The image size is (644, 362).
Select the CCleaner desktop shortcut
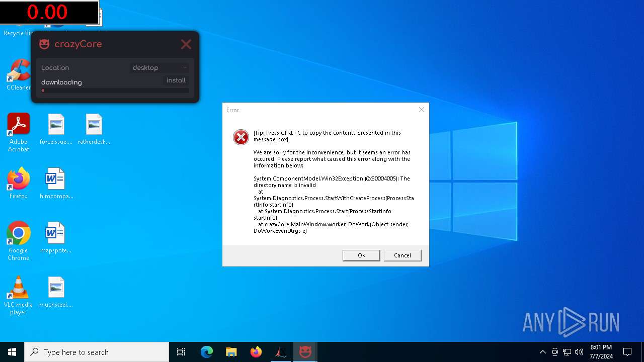(18, 75)
